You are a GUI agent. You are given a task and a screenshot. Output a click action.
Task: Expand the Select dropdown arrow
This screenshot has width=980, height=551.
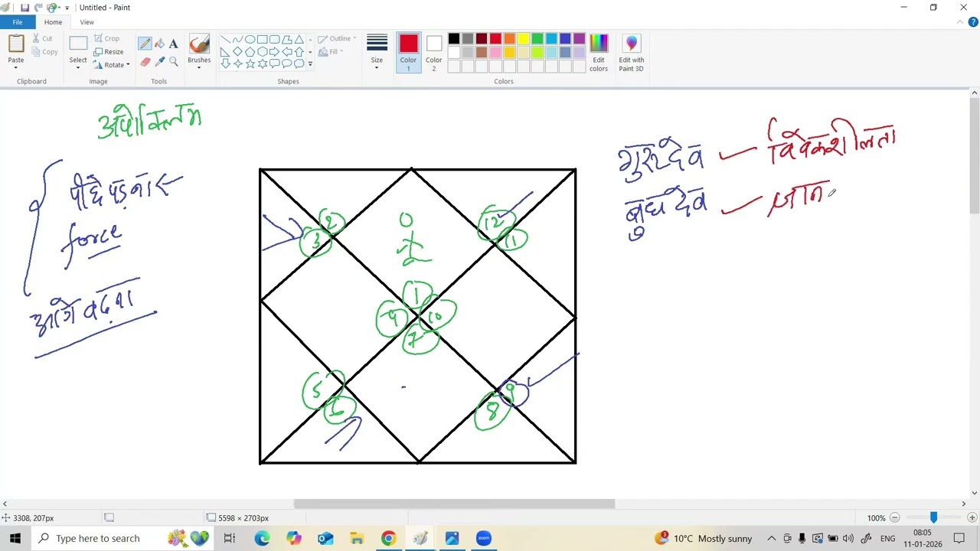pyautogui.click(x=78, y=67)
